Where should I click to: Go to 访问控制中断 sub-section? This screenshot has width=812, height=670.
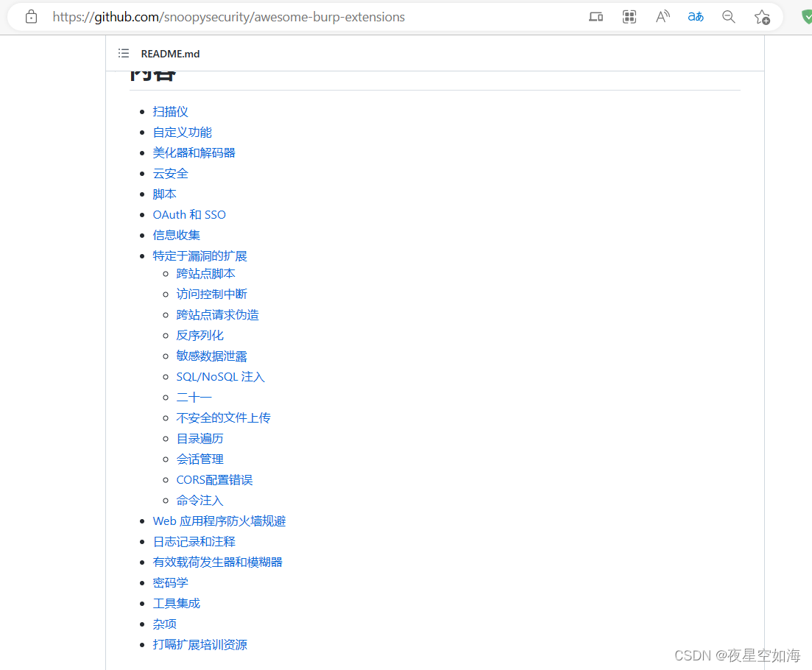click(212, 294)
